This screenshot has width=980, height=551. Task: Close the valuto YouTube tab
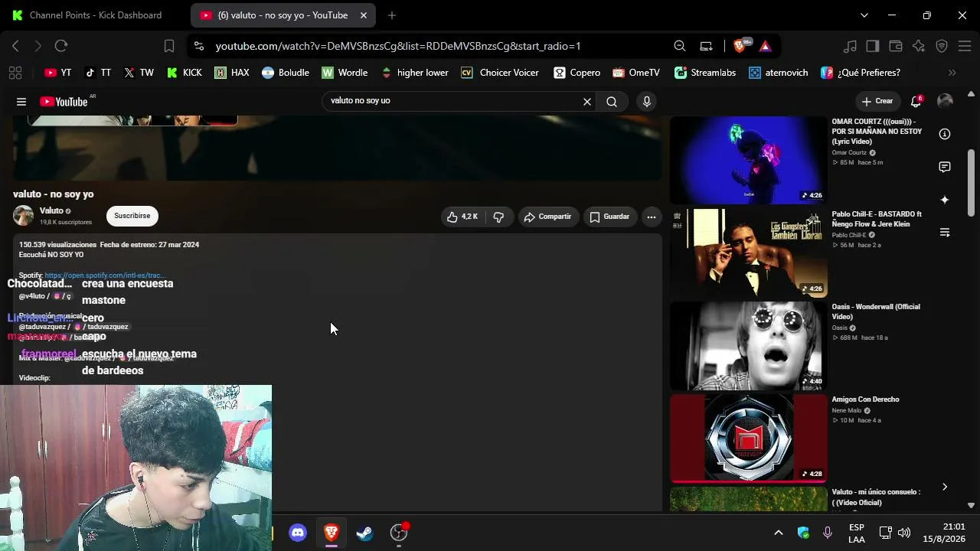(x=364, y=15)
